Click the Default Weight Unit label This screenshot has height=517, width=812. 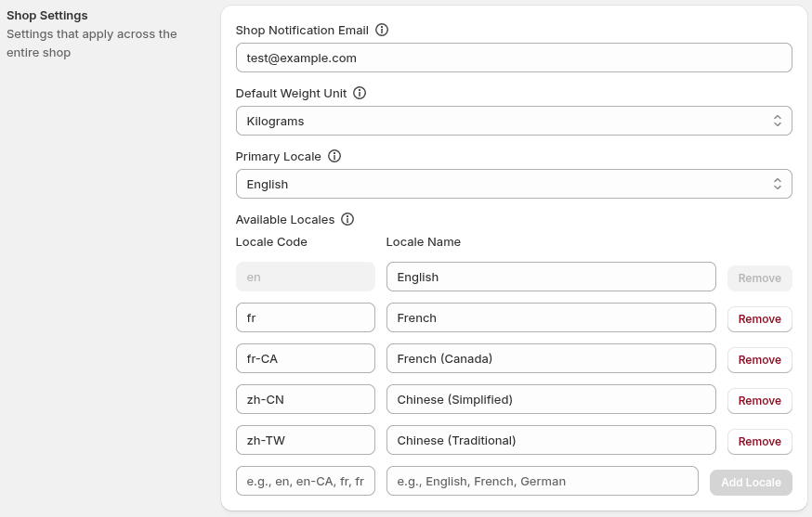click(291, 94)
